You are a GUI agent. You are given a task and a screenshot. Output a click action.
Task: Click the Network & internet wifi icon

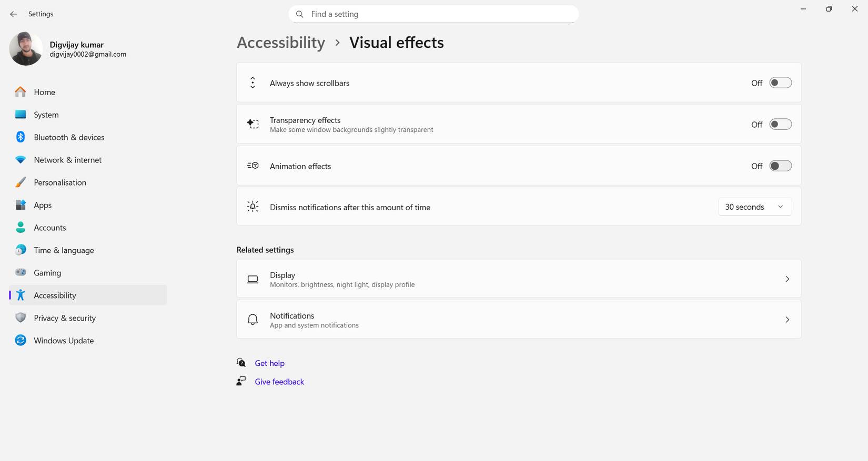click(x=21, y=160)
